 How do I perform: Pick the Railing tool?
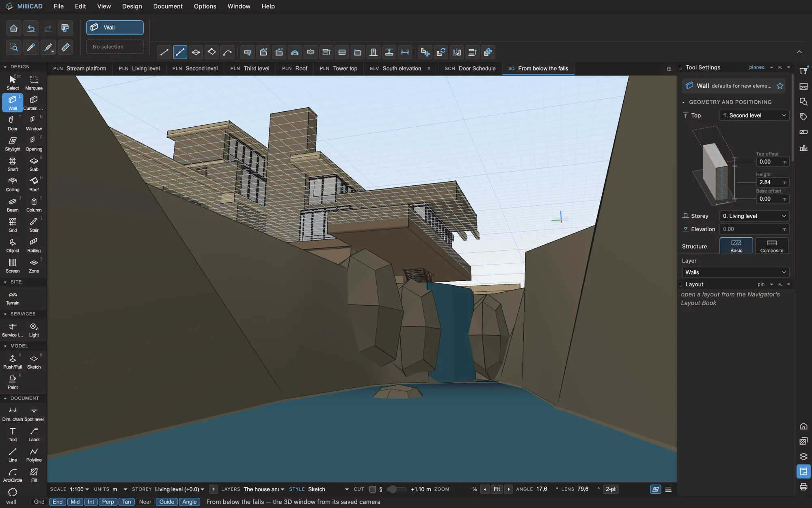click(x=34, y=245)
